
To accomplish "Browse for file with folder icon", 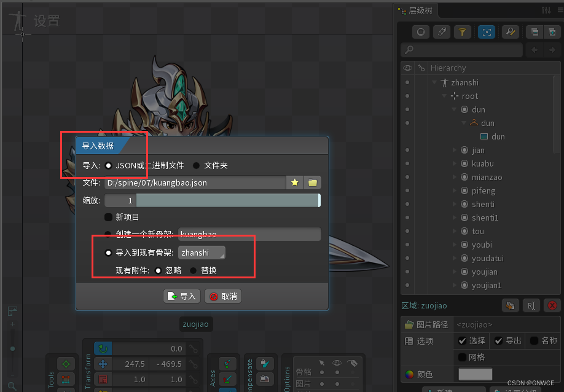I will pyautogui.click(x=313, y=182).
